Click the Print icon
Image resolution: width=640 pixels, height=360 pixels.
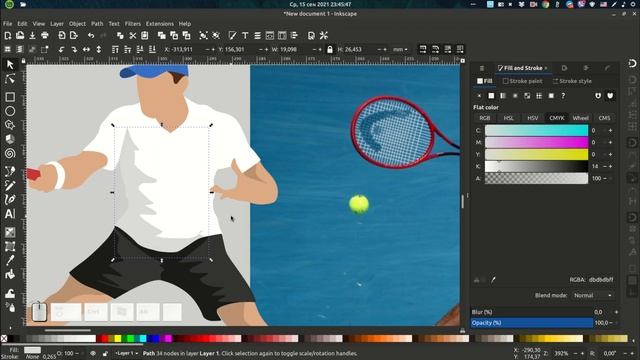pos(45,36)
